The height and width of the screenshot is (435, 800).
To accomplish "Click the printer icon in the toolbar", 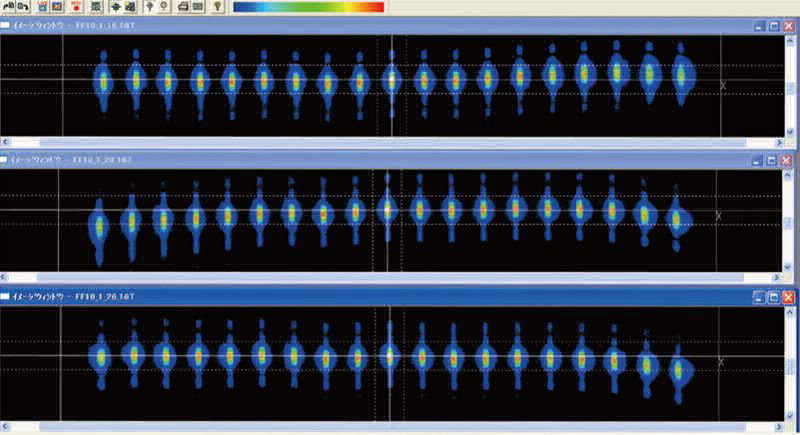I will [183, 7].
